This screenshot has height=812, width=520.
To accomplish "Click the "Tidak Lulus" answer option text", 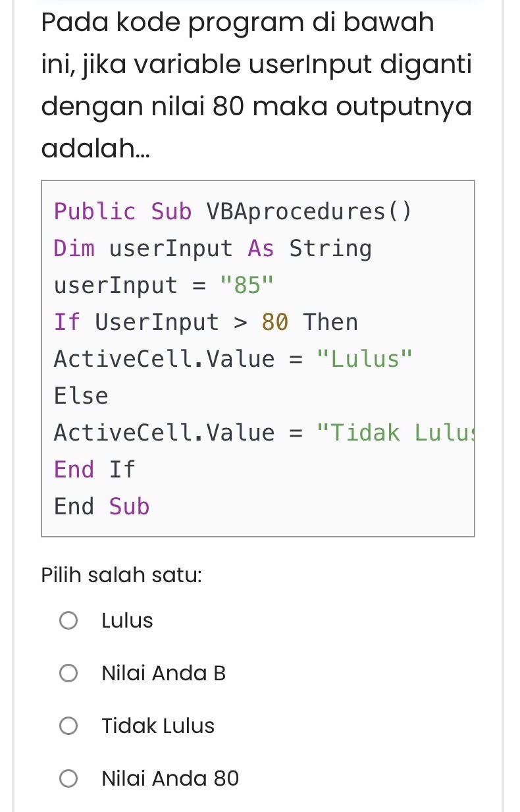I will point(158,726).
